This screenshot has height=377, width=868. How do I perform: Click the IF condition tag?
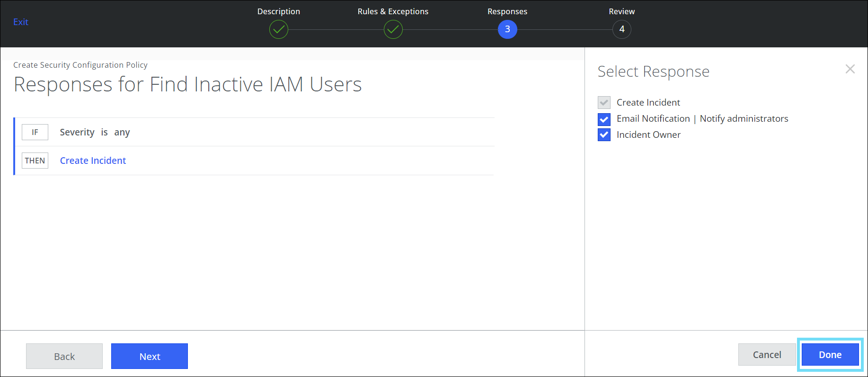pyautogui.click(x=35, y=132)
